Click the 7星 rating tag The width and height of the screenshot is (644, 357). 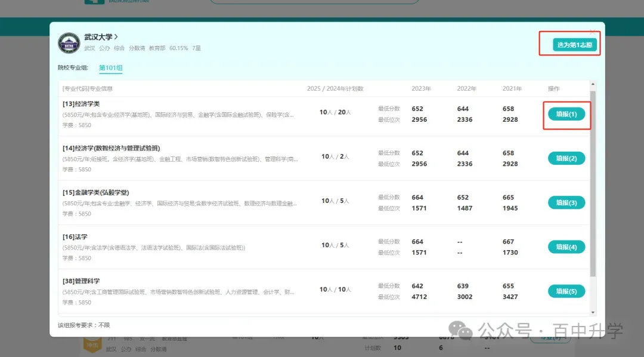coord(196,48)
